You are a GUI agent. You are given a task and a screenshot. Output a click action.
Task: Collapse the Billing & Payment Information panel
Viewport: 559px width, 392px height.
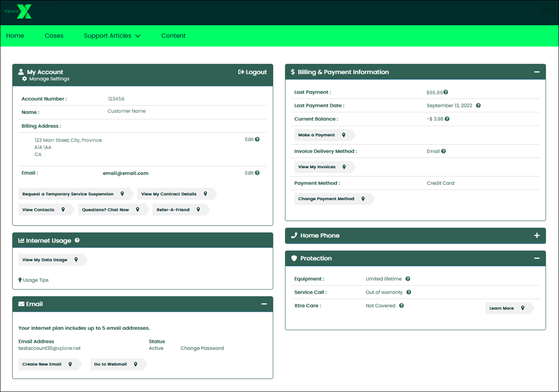pyautogui.click(x=537, y=72)
